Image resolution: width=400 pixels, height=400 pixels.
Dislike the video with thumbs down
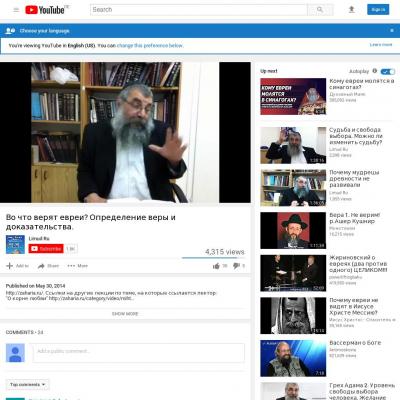(236, 266)
